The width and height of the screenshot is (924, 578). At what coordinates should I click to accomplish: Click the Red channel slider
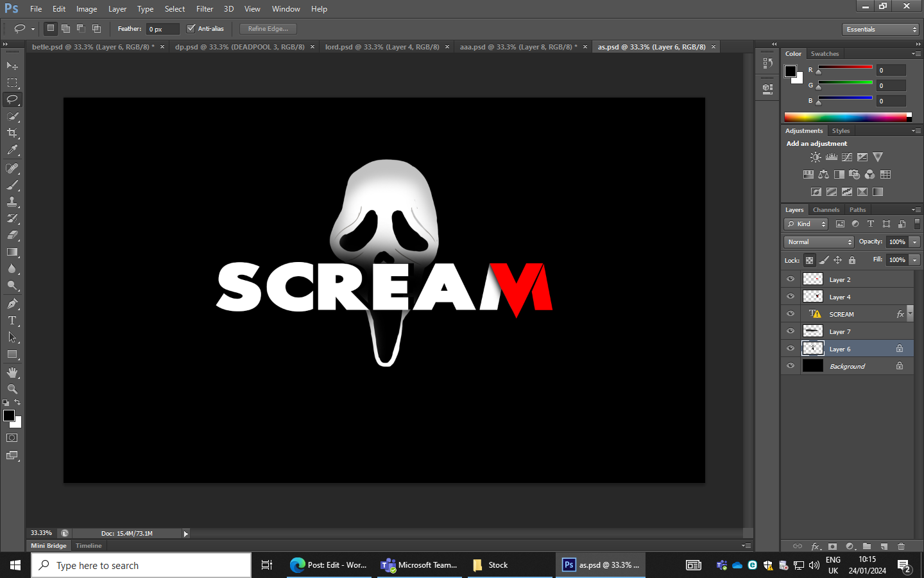pos(845,67)
